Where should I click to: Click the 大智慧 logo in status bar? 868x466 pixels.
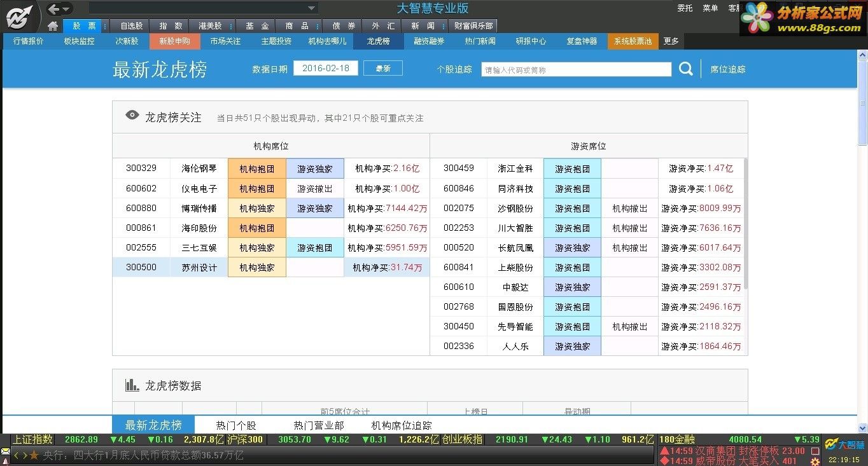click(844, 444)
